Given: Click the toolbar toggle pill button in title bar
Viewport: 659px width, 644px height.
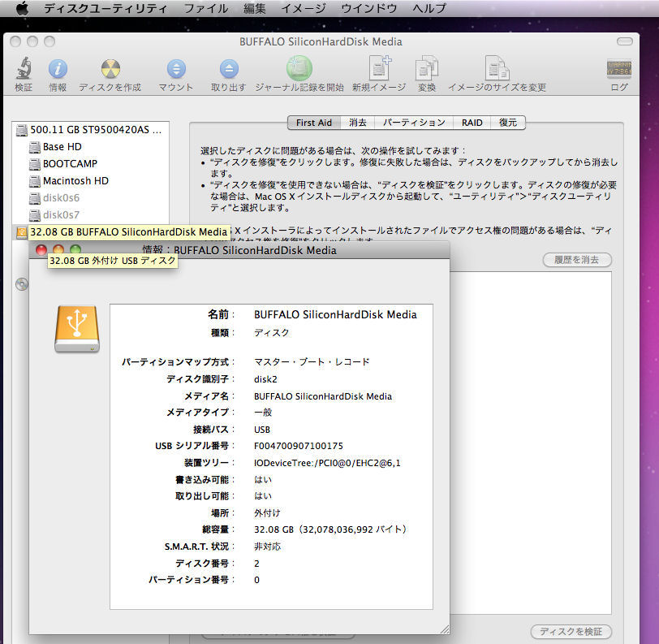Looking at the screenshot, I should click(625, 41).
